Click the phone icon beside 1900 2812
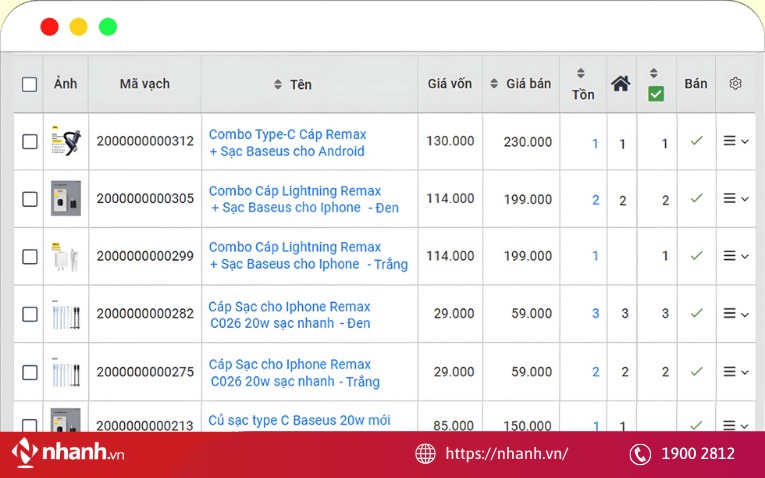 pos(640,454)
